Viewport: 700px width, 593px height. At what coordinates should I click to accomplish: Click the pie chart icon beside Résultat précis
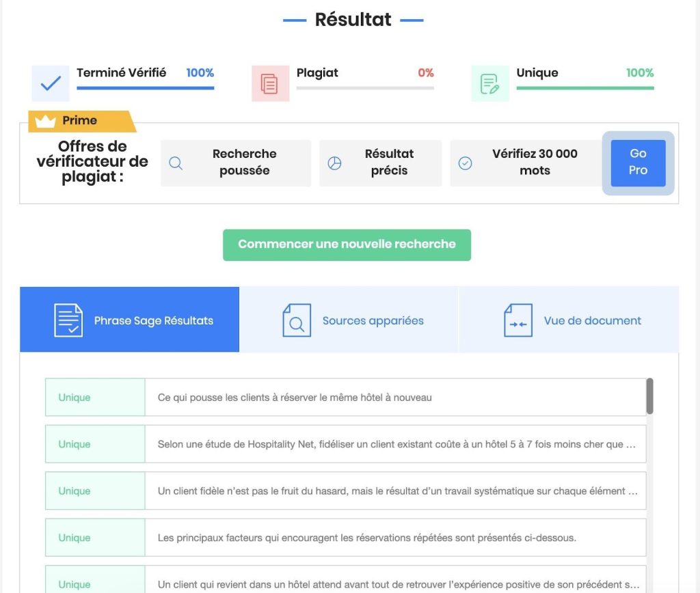334,163
